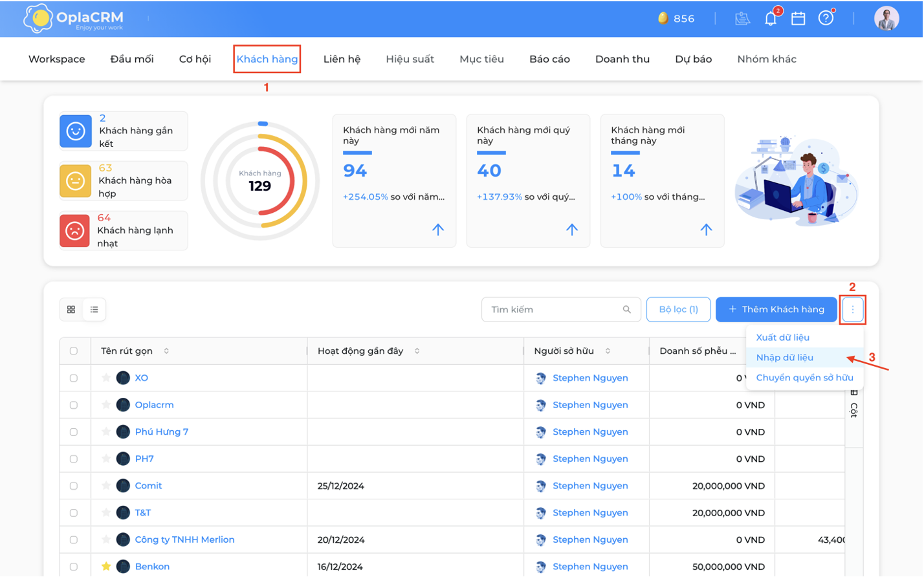Open the calendar icon in header

[x=798, y=18]
